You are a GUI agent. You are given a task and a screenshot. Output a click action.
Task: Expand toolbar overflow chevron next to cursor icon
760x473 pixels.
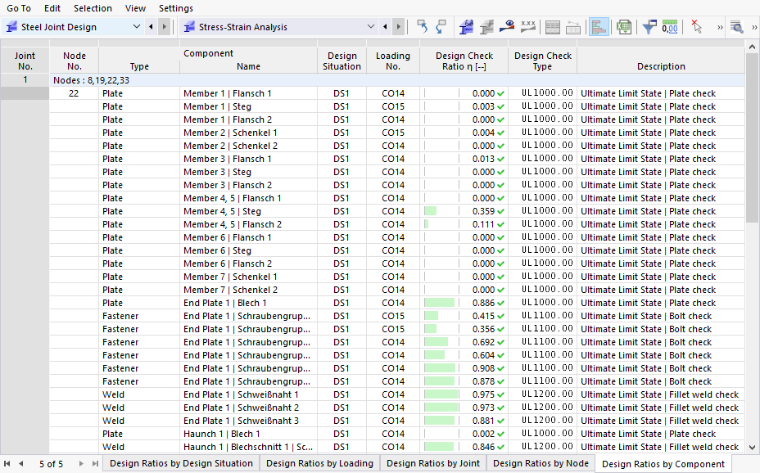click(720, 28)
